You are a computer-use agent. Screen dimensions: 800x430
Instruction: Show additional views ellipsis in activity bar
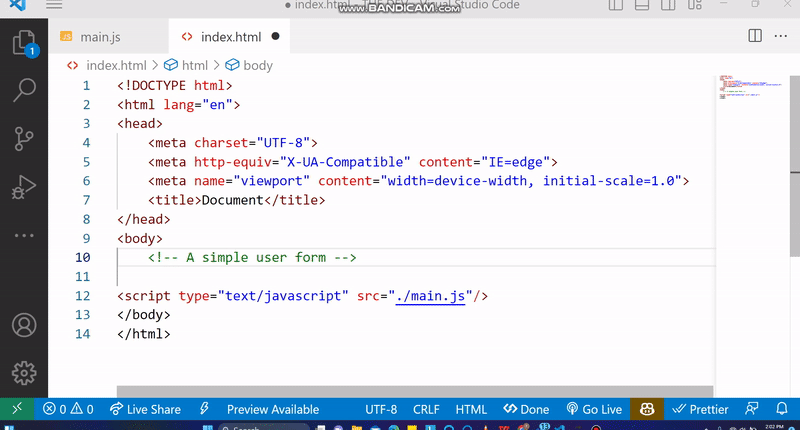coord(24,235)
